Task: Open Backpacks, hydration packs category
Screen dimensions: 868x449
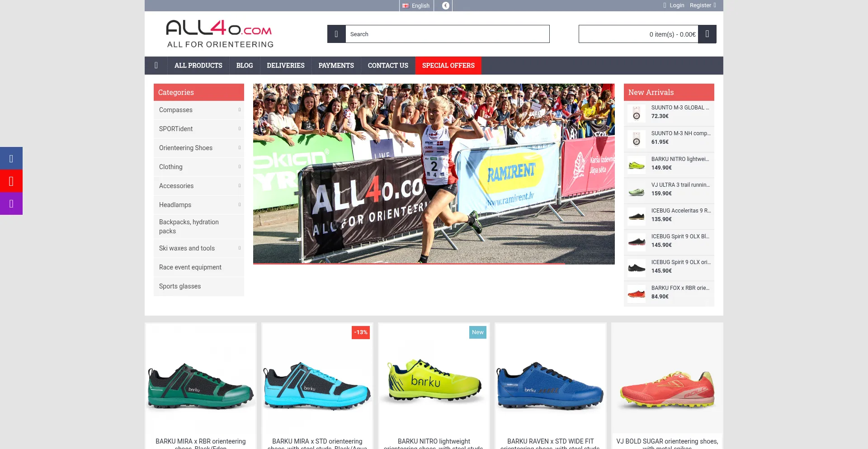Action: (x=199, y=227)
